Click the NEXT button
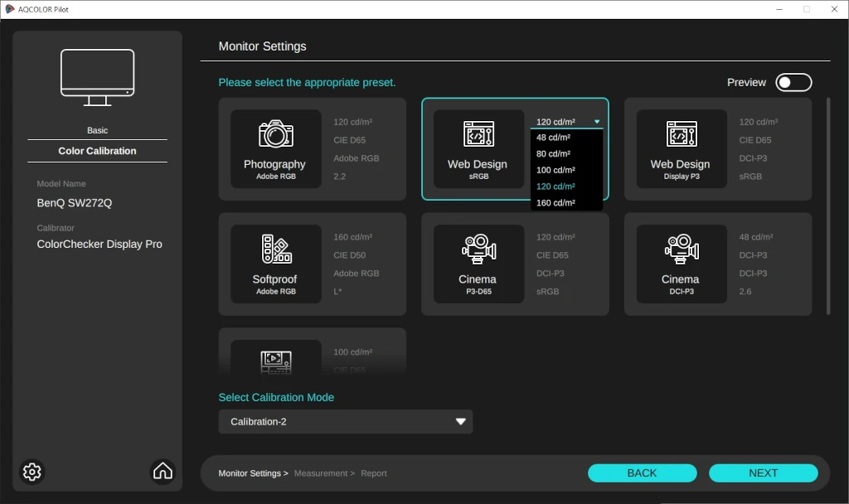Image resolution: width=849 pixels, height=504 pixels. point(764,473)
